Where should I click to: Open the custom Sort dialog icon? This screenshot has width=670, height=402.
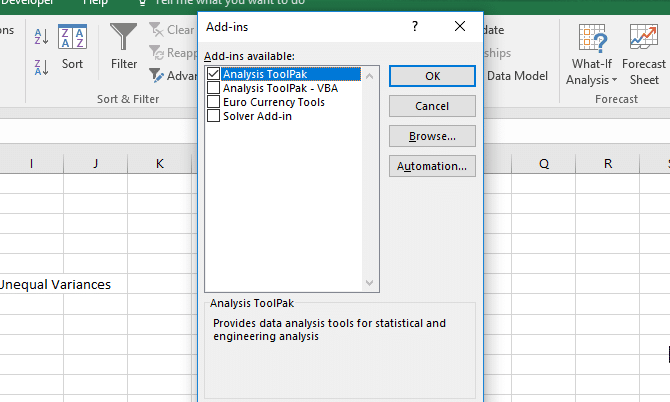pos(72,37)
